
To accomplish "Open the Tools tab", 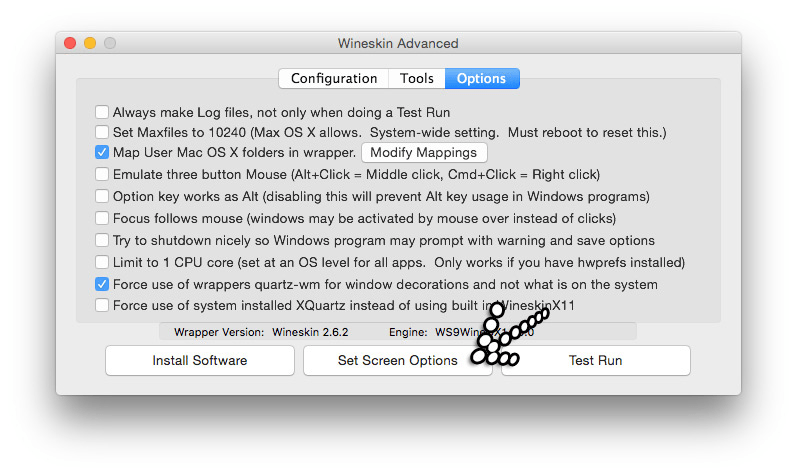I will tap(417, 78).
